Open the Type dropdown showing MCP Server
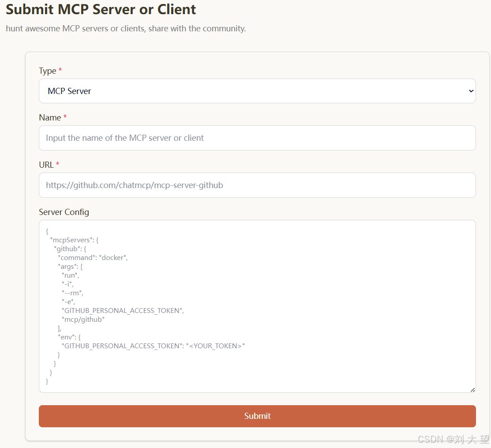 pos(257,91)
